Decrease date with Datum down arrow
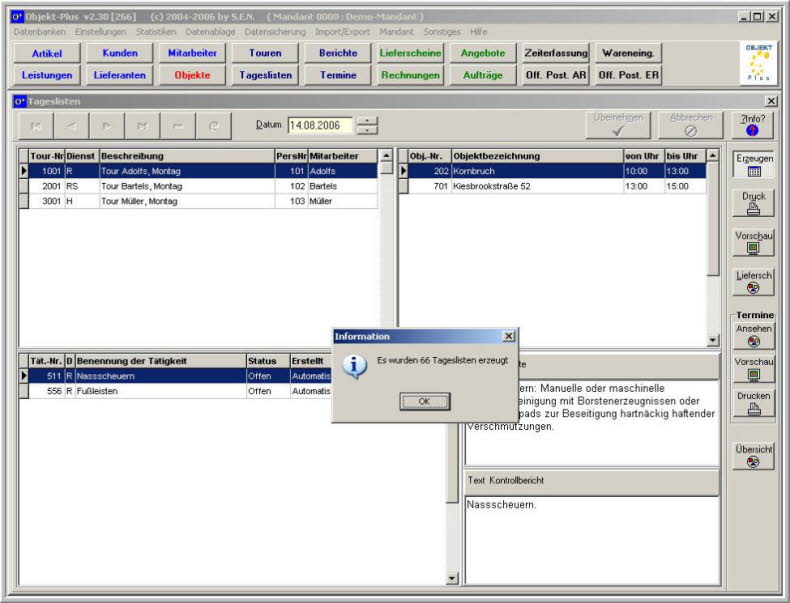The height and width of the screenshot is (603, 790). pyautogui.click(x=367, y=130)
